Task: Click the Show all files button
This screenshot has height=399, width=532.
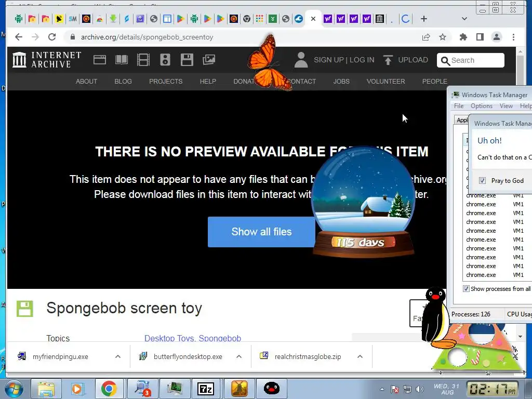Action: [x=262, y=232]
